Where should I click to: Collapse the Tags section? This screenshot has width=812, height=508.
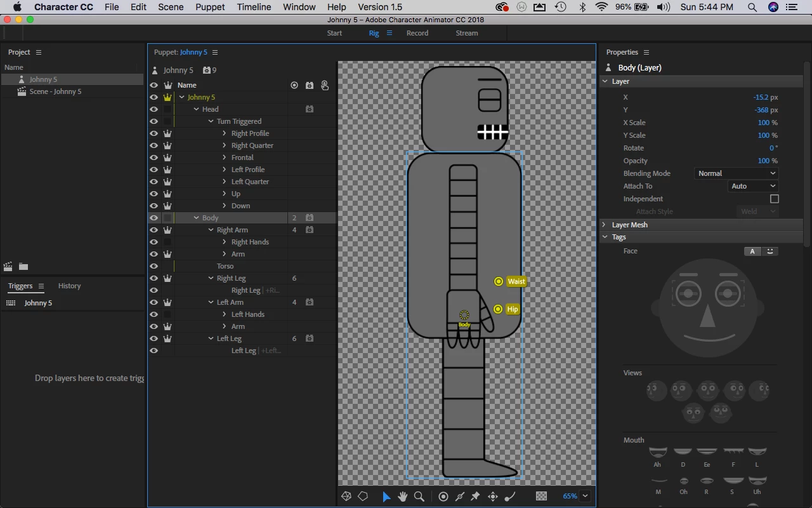point(605,237)
